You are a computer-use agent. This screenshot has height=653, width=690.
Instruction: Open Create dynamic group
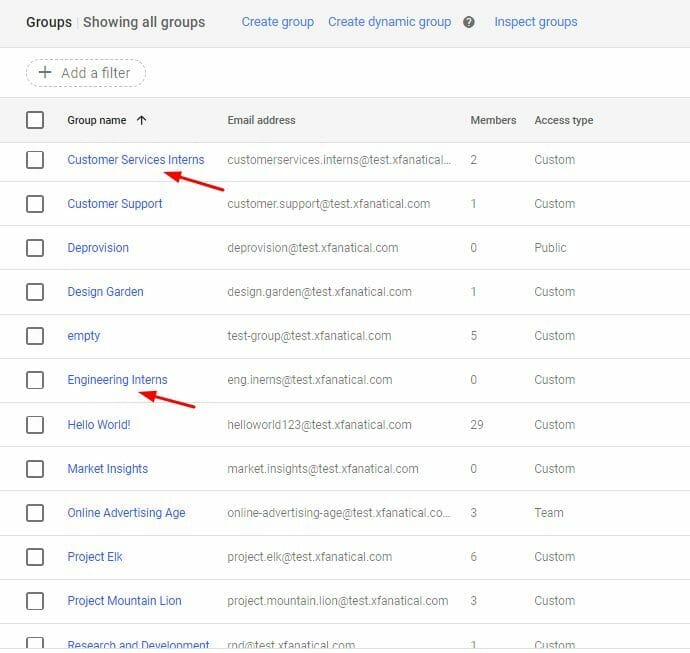(389, 22)
